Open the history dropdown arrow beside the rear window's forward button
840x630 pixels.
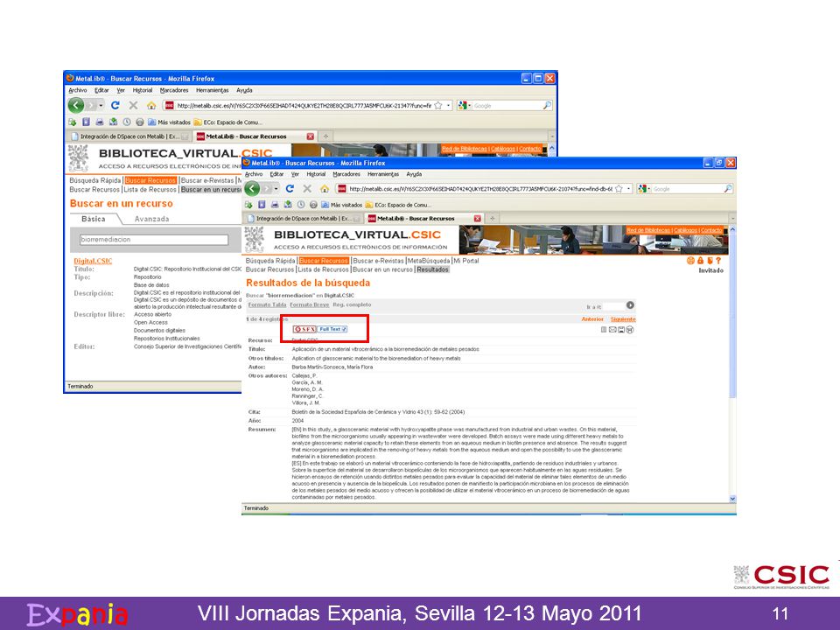coord(101,106)
